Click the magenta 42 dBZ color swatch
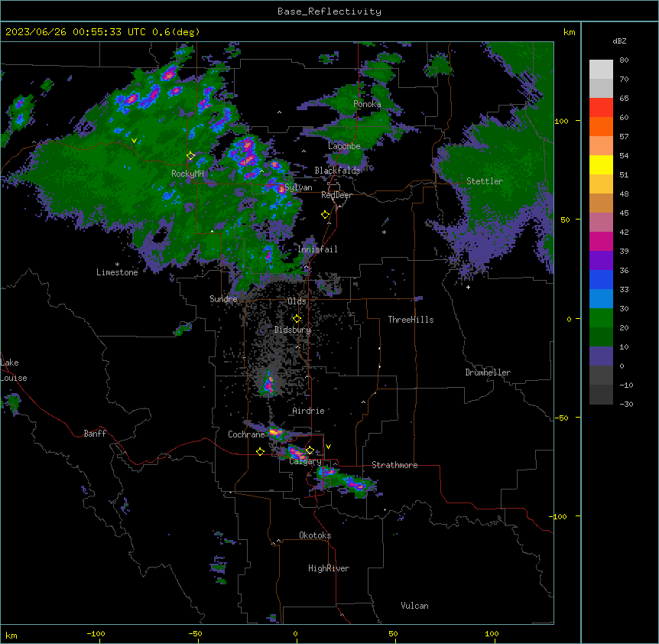The image size is (659, 644). tap(601, 241)
